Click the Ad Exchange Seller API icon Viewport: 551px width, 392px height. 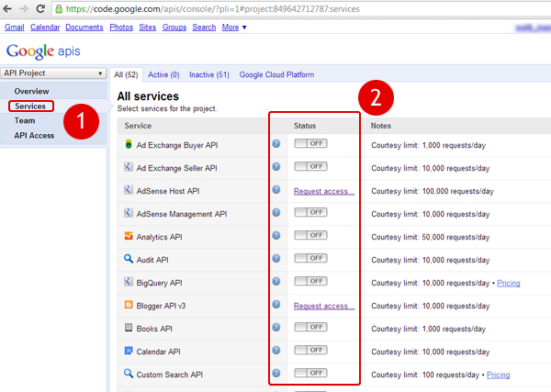click(129, 167)
